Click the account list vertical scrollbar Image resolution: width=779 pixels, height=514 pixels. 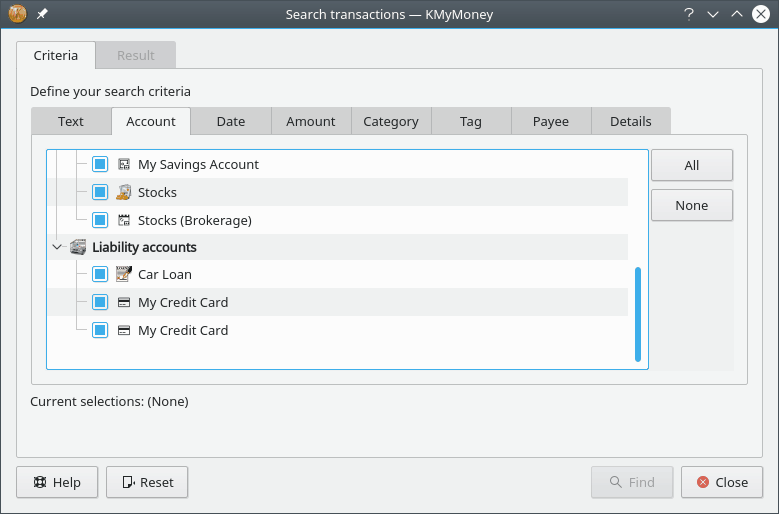pos(638,314)
